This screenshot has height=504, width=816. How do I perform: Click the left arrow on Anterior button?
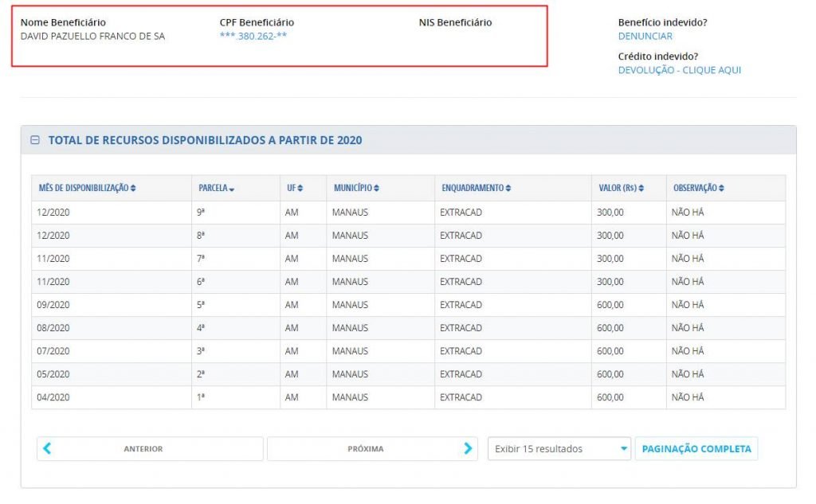pyautogui.click(x=47, y=448)
